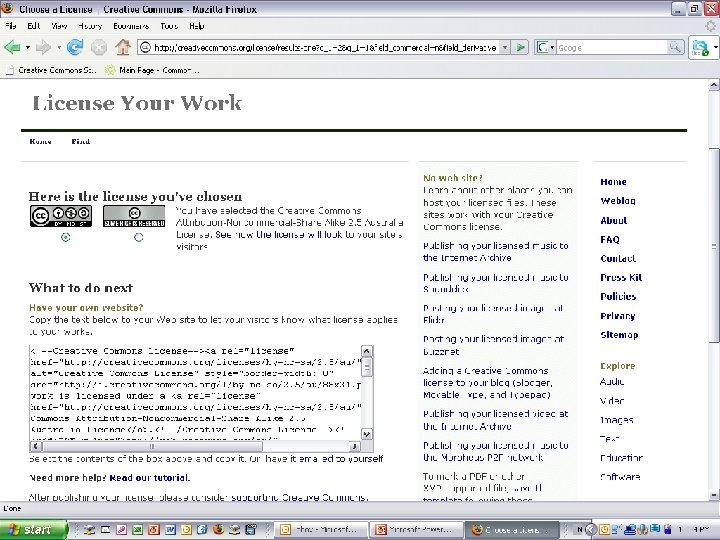Image resolution: width=720 pixels, height=540 pixels.
Task: Click the Home link under page title
Action: click(40, 141)
